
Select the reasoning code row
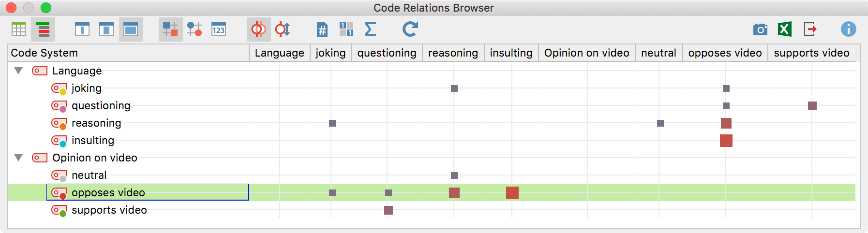click(96, 123)
